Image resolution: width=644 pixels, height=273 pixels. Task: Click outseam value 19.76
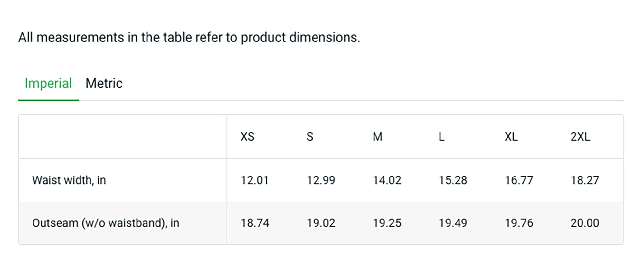tap(519, 223)
